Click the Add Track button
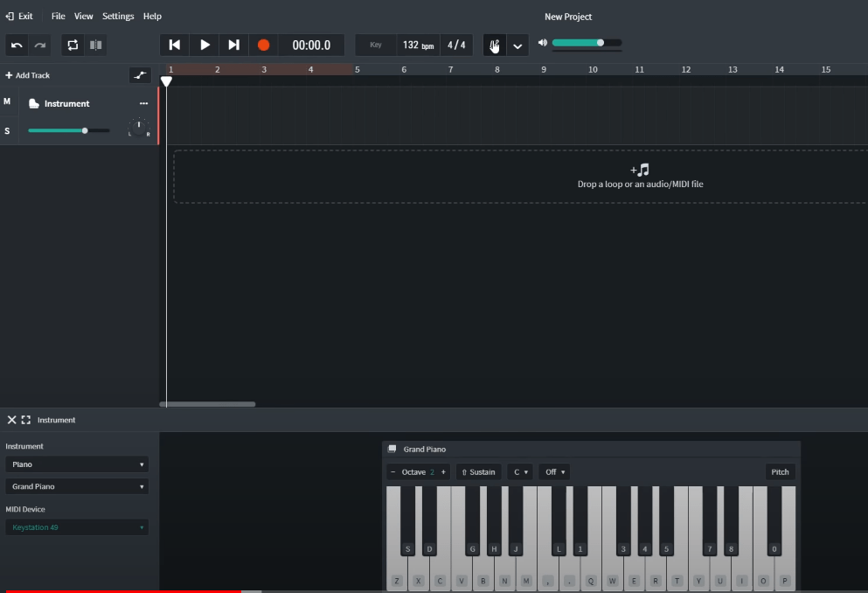The width and height of the screenshot is (868, 593). [x=28, y=75]
